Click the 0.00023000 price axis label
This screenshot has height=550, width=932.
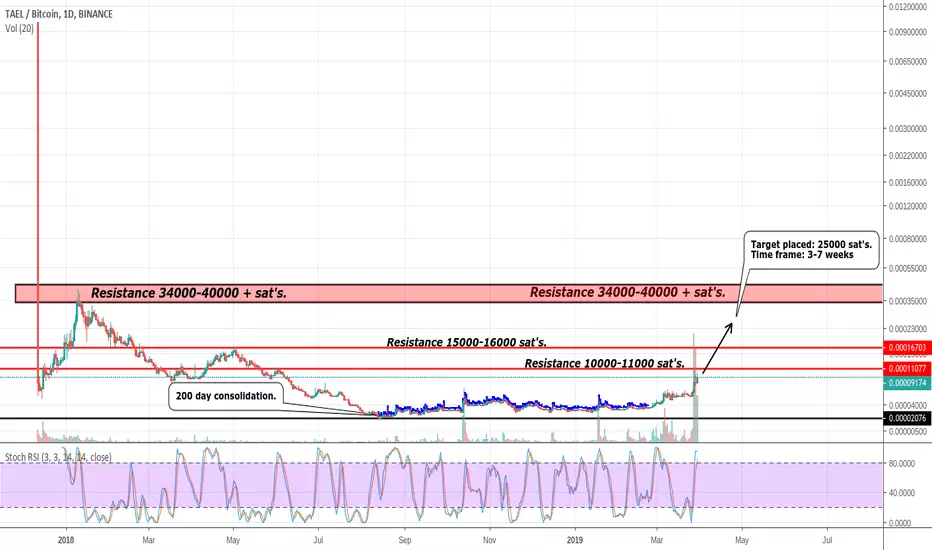tap(908, 329)
